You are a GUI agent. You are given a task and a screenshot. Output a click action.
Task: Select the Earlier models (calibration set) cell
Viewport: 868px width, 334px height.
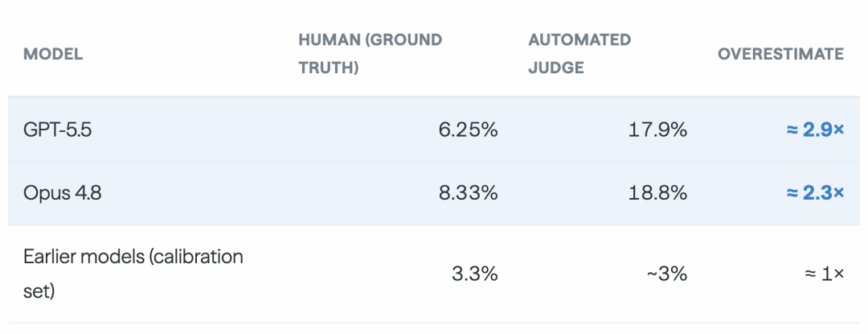133,274
